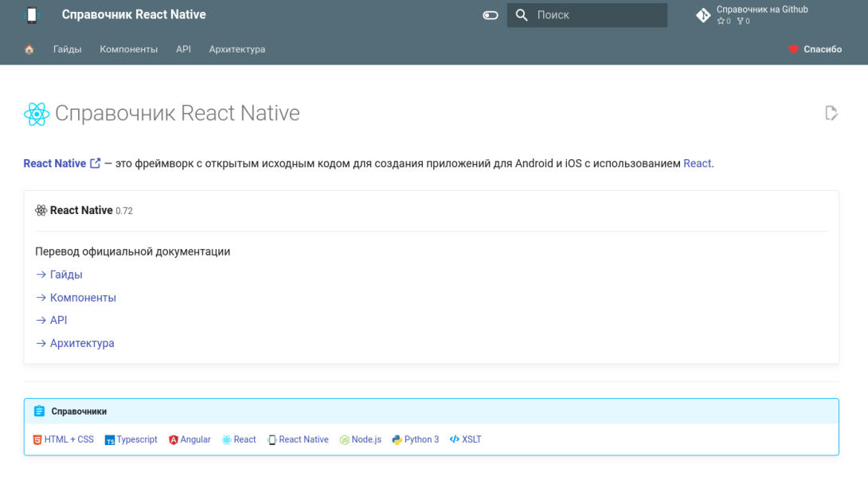The height and width of the screenshot is (480, 868).
Task: Click the Typescript TS icon
Action: 110,440
